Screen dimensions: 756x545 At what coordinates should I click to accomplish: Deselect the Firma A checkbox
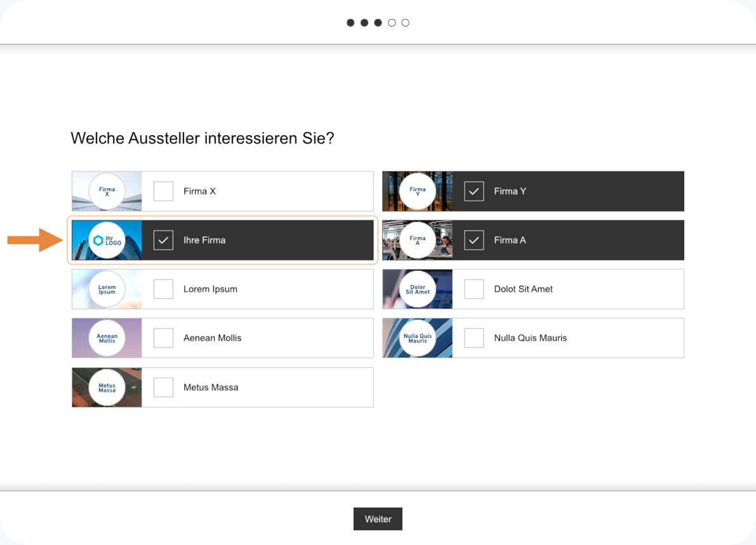(x=474, y=240)
